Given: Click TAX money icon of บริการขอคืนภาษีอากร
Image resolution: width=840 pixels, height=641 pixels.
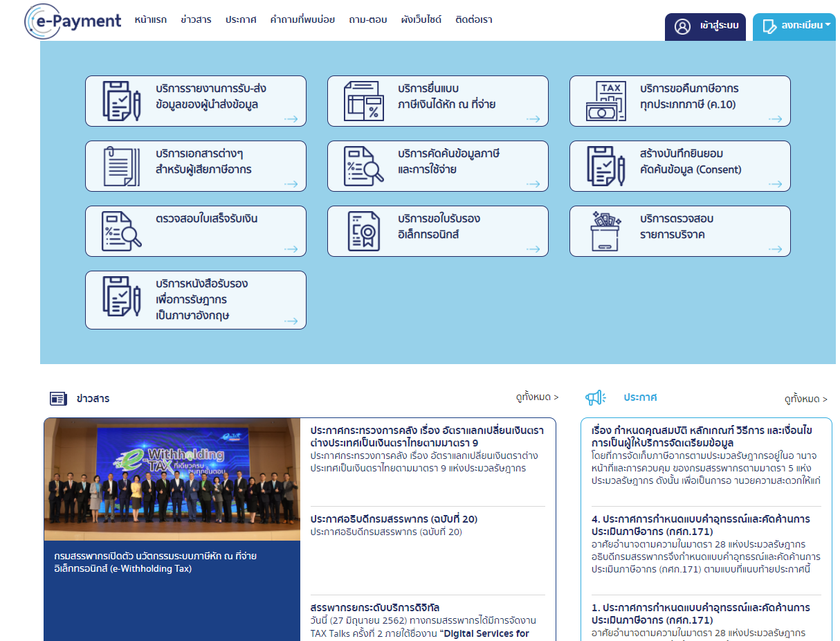Looking at the screenshot, I should [606, 101].
